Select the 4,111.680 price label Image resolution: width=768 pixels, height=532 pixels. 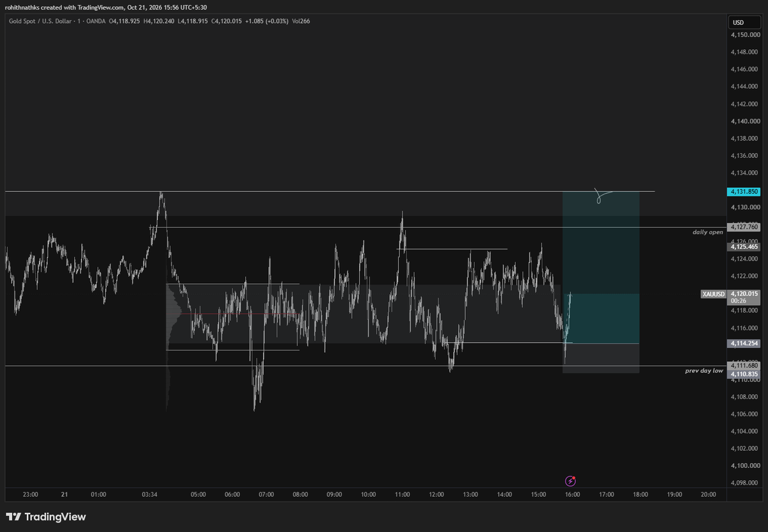pyautogui.click(x=744, y=365)
